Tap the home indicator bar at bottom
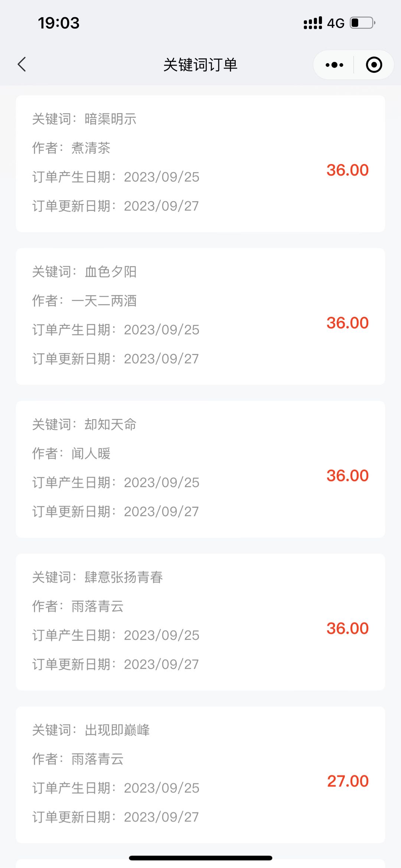 coord(200,858)
